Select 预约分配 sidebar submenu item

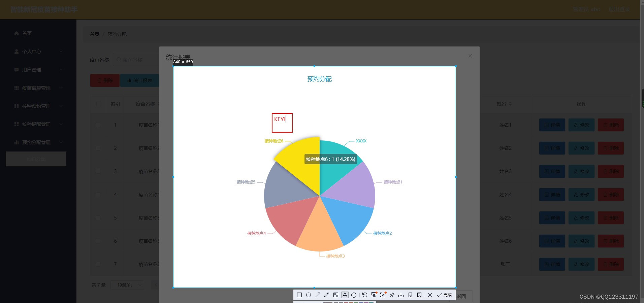point(36,159)
